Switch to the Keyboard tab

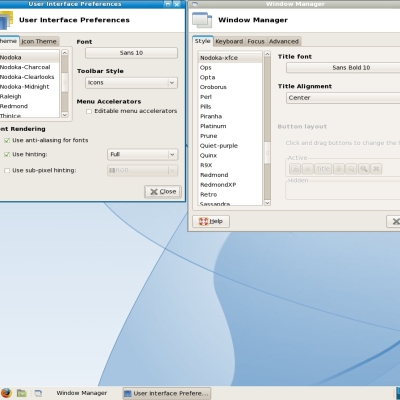pos(229,42)
